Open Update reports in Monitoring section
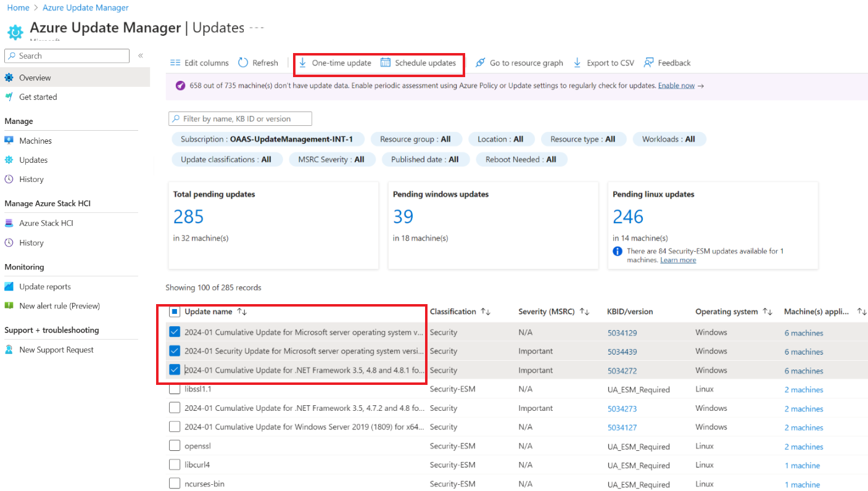Image resolution: width=868 pixels, height=491 pixels. 45,286
